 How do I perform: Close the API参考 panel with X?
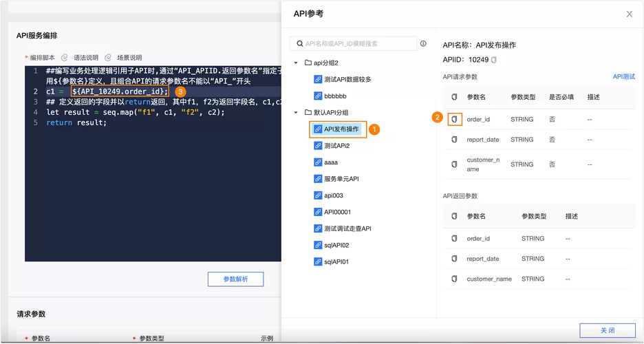[630, 14]
